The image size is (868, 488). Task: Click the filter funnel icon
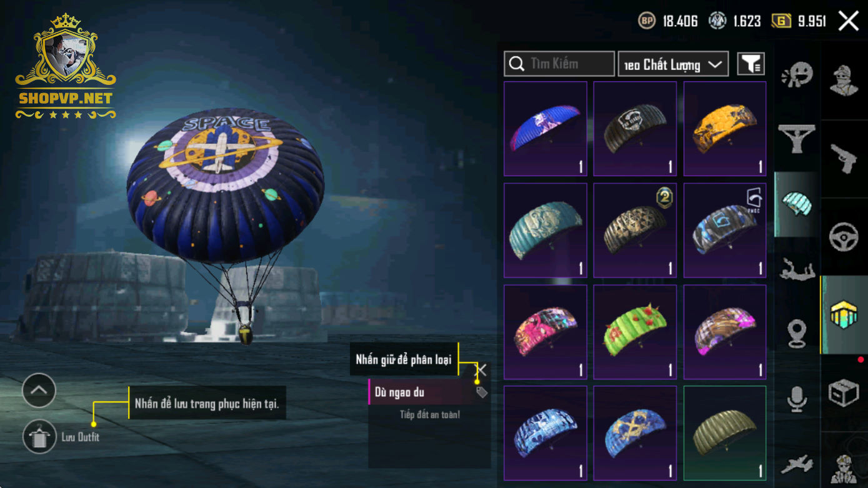[751, 64]
